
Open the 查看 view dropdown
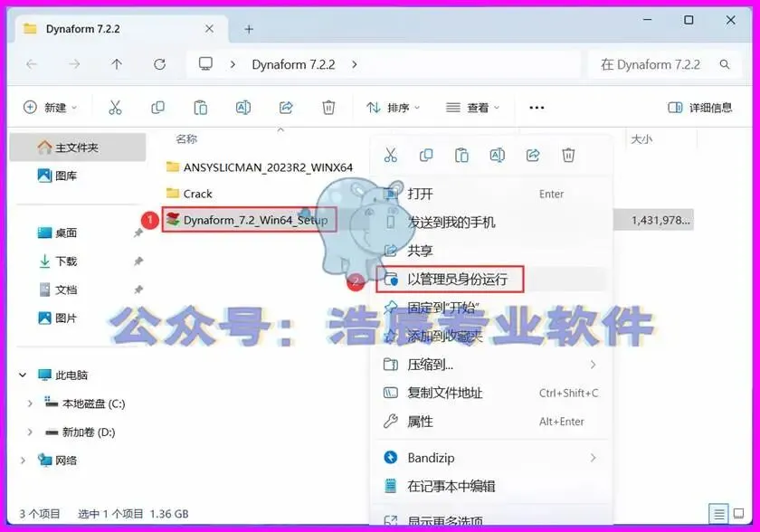[472, 108]
